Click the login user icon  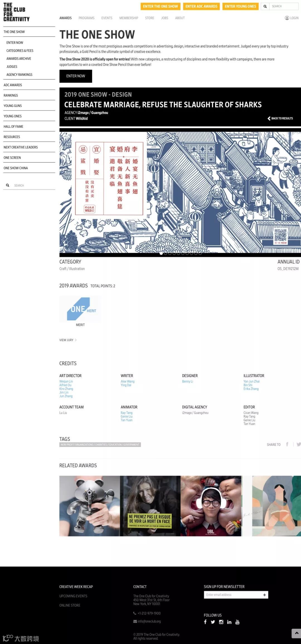[287, 18]
